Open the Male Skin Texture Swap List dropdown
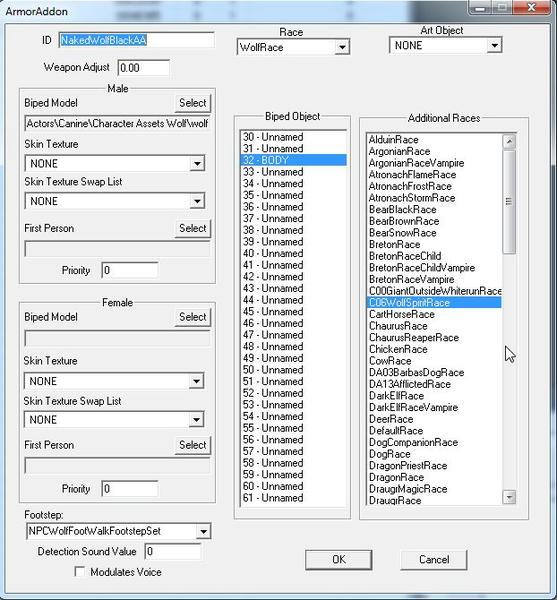The image size is (557, 600). point(115,201)
